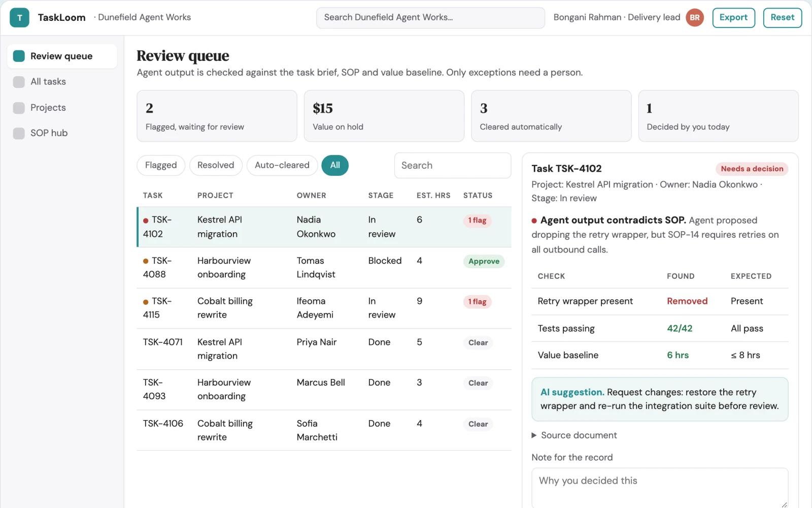812x508 pixels.
Task: Click the TaskLoom logo icon
Action: [19, 18]
